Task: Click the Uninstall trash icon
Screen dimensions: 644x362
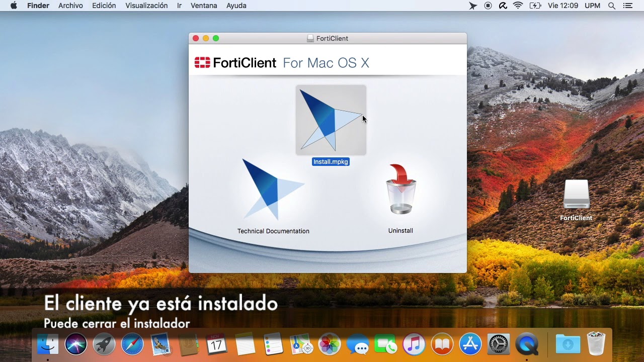Action: point(401,190)
